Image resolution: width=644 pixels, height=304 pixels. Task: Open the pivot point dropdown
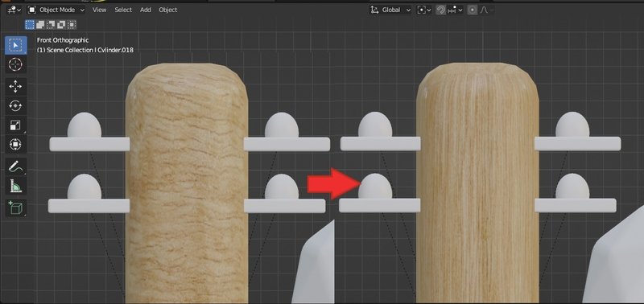pos(424,10)
